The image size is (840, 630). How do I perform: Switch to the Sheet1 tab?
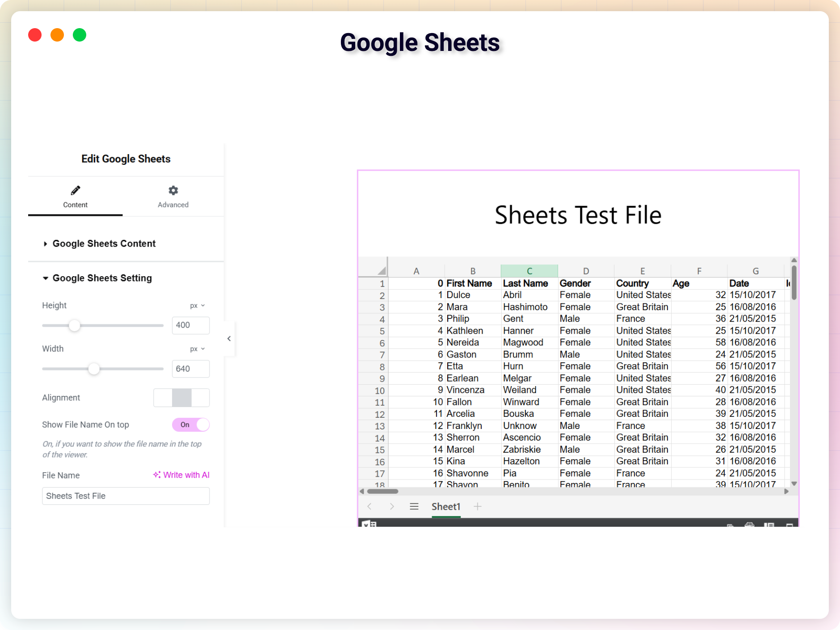click(x=445, y=506)
